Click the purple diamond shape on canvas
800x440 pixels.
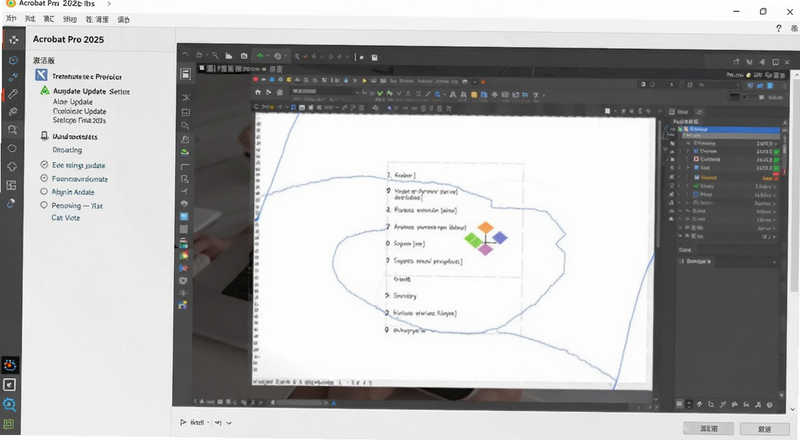click(x=485, y=249)
